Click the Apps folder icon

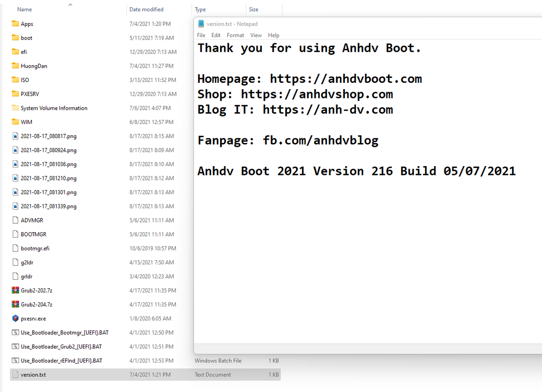coord(15,24)
